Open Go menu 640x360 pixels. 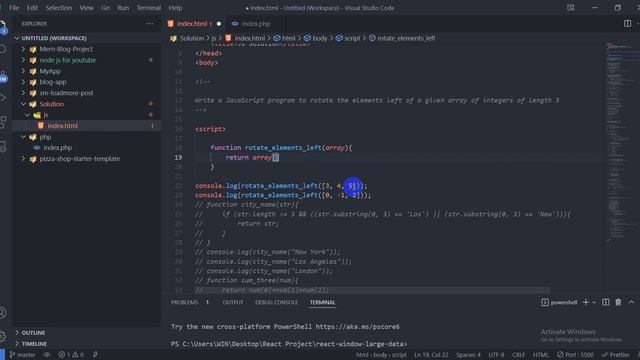(105, 8)
